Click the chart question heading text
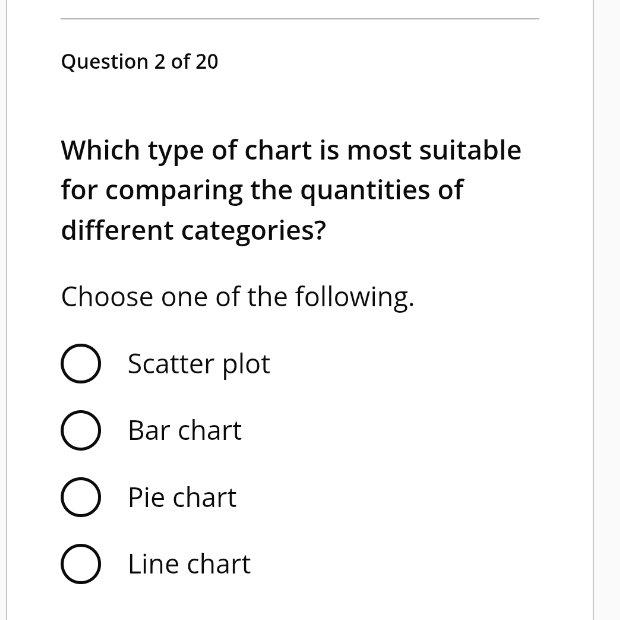620x620 pixels. (291, 190)
